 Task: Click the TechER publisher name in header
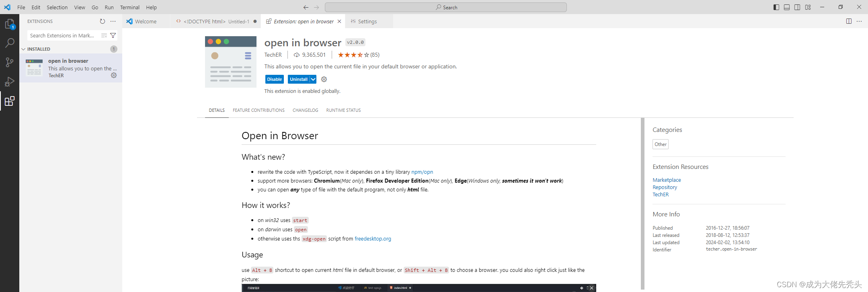point(273,55)
